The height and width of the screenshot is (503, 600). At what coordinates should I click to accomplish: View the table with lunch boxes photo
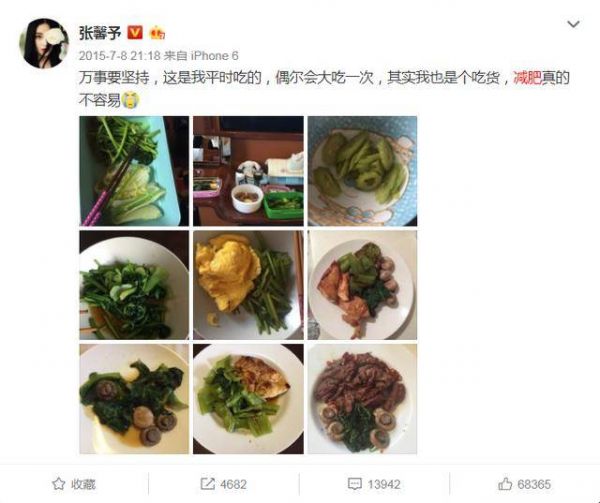248,171
